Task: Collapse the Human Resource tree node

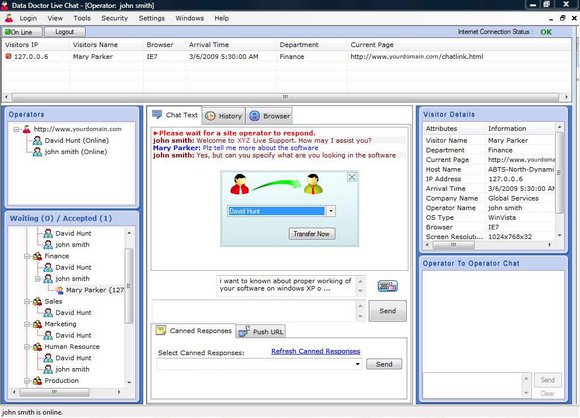Action: 27,347
